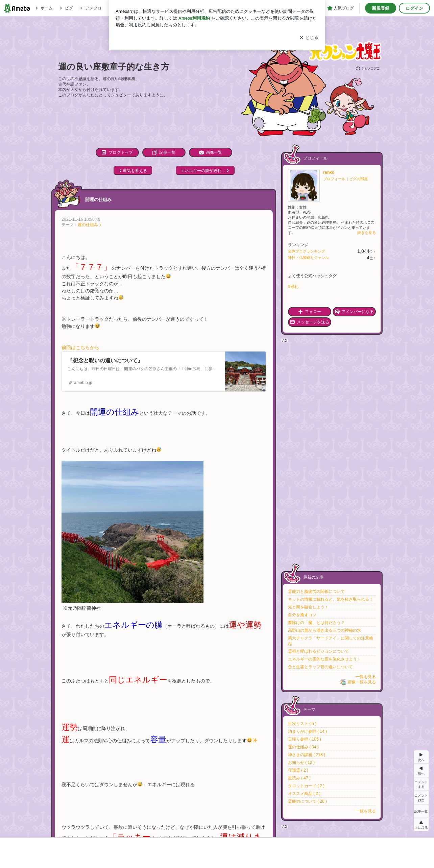Click the メッセージを送る button
The height and width of the screenshot is (868, 434).
click(310, 322)
